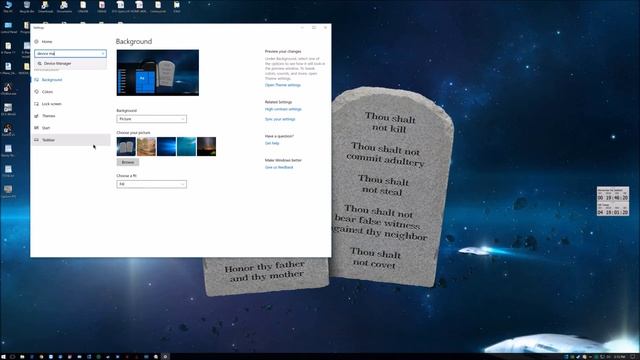Viewport: 640px width, 360px height.
Task: Click the Settings gear icon on taskbar
Action: click(165, 356)
